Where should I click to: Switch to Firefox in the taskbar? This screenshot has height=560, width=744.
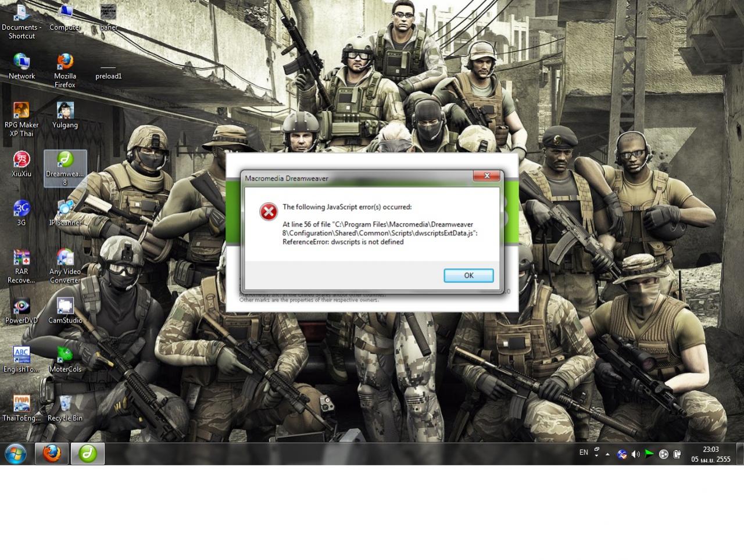point(52,454)
